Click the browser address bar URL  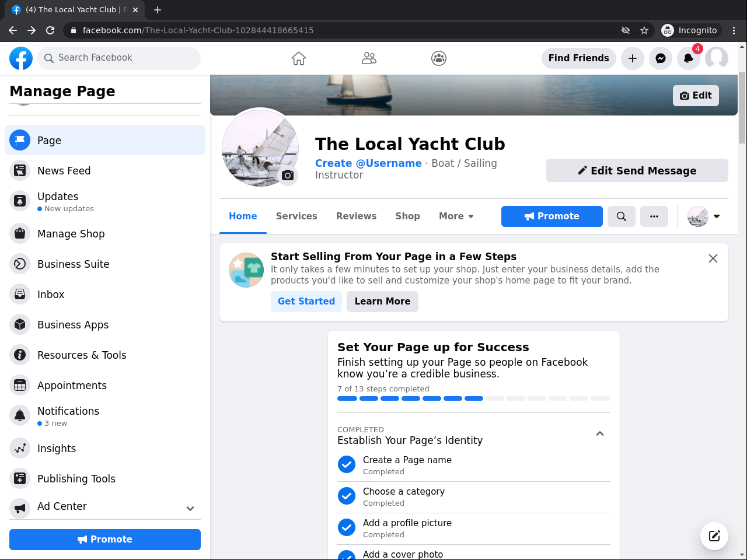(198, 30)
